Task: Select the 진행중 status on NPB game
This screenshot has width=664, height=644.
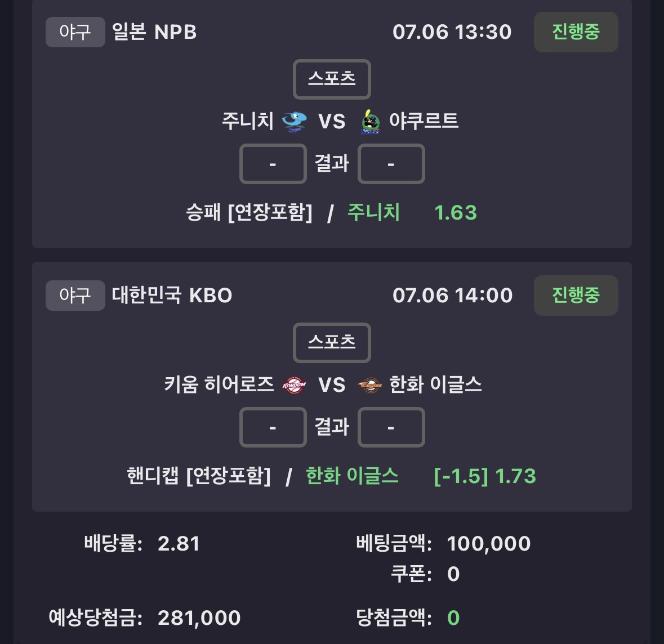Action: 576,32
